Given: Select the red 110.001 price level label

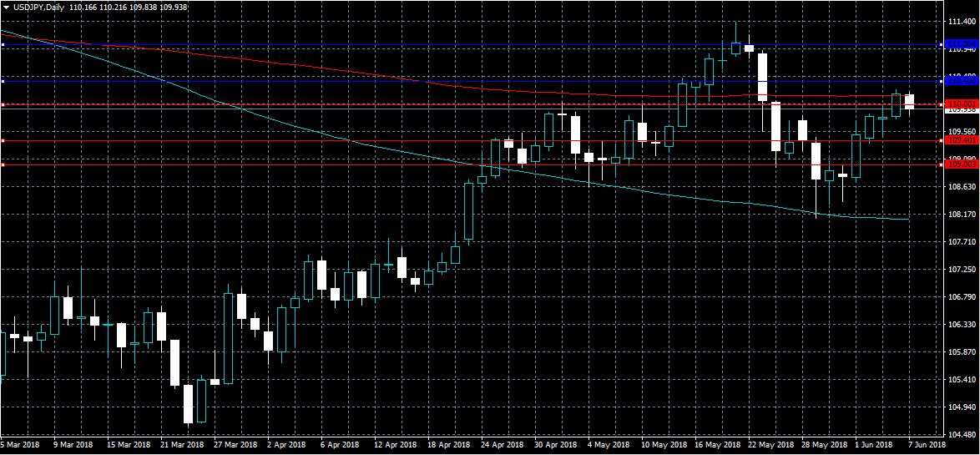Looking at the screenshot, I should [x=962, y=104].
